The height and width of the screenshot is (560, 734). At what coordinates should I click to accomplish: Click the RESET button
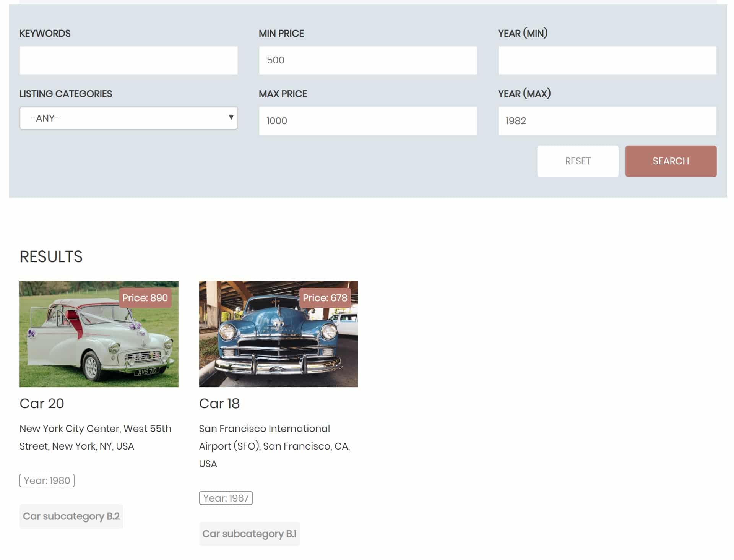[578, 161]
